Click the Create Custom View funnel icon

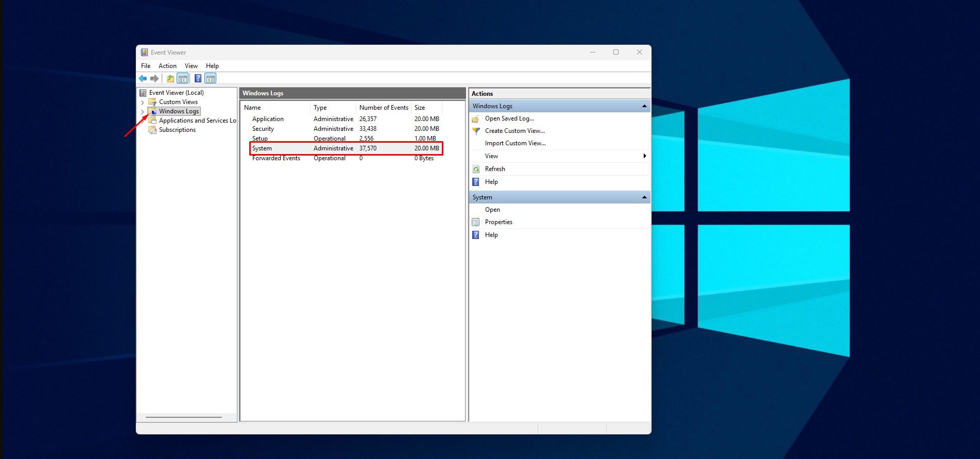click(x=476, y=131)
